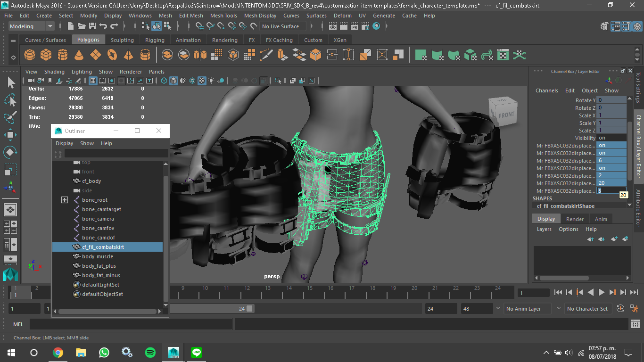Open the Deform menu
Image resolution: width=644 pixels, height=362 pixels.
342,16
